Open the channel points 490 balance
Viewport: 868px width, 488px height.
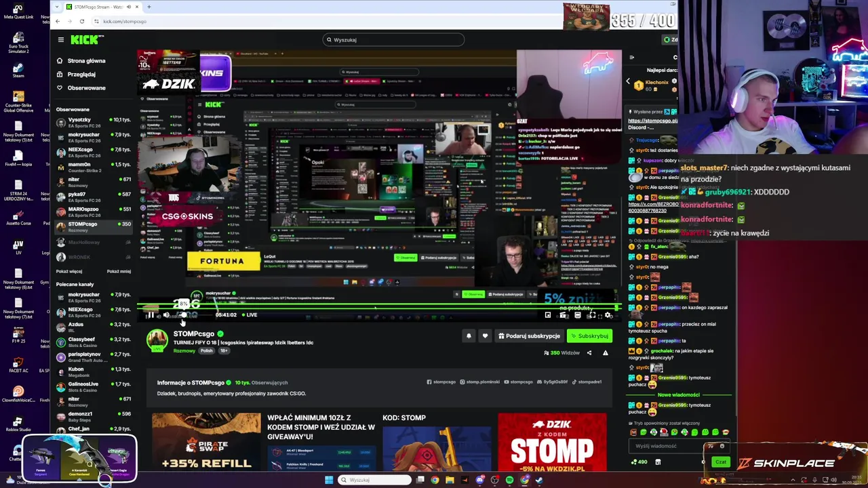(x=639, y=462)
